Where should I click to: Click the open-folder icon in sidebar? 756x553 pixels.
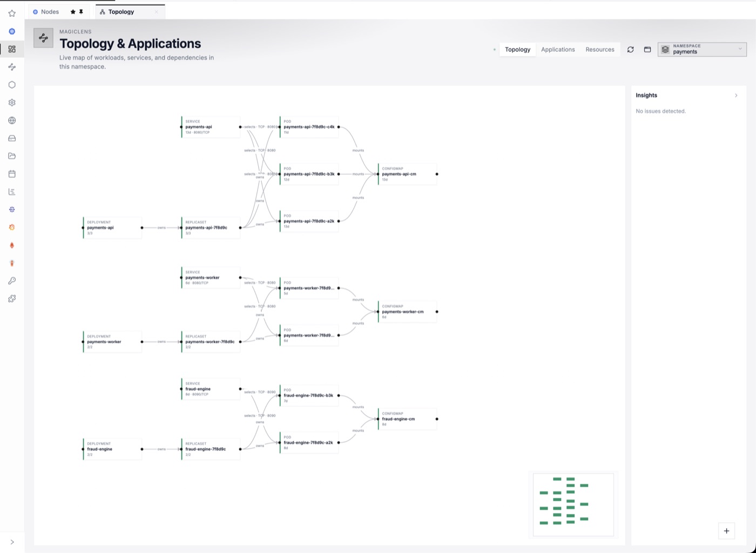12,156
